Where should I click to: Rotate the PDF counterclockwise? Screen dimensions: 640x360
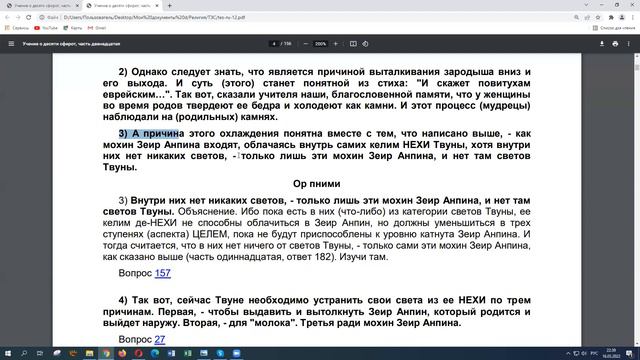pos(365,44)
